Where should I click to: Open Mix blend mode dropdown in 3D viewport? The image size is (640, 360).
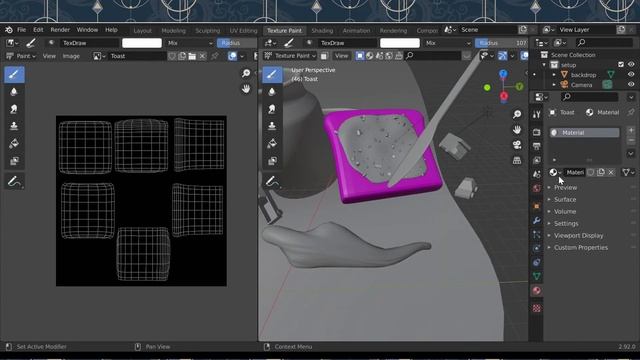(x=448, y=43)
